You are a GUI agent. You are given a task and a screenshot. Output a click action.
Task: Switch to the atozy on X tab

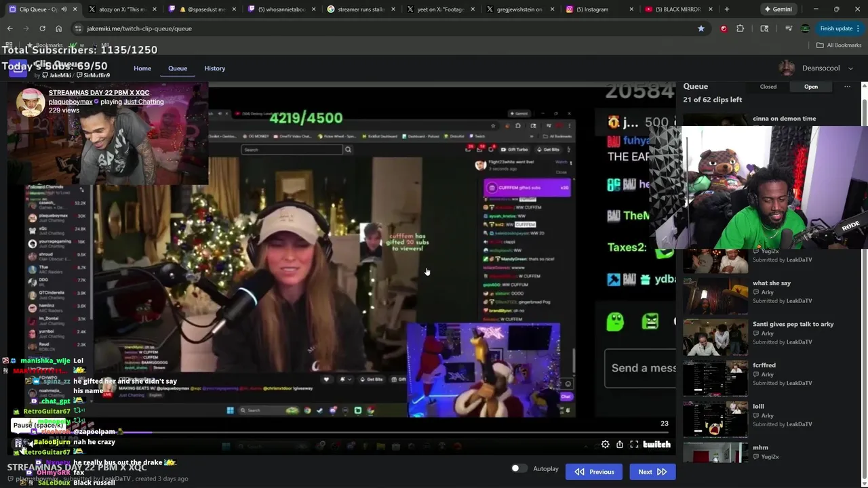(122, 9)
